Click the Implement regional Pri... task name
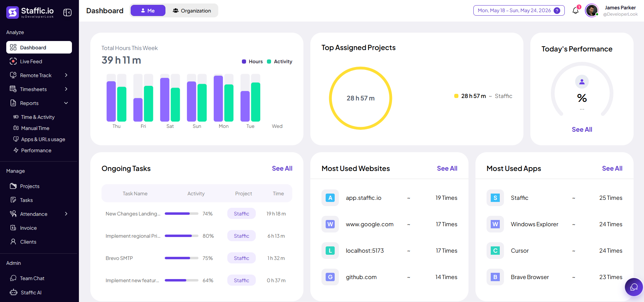 coord(133,236)
